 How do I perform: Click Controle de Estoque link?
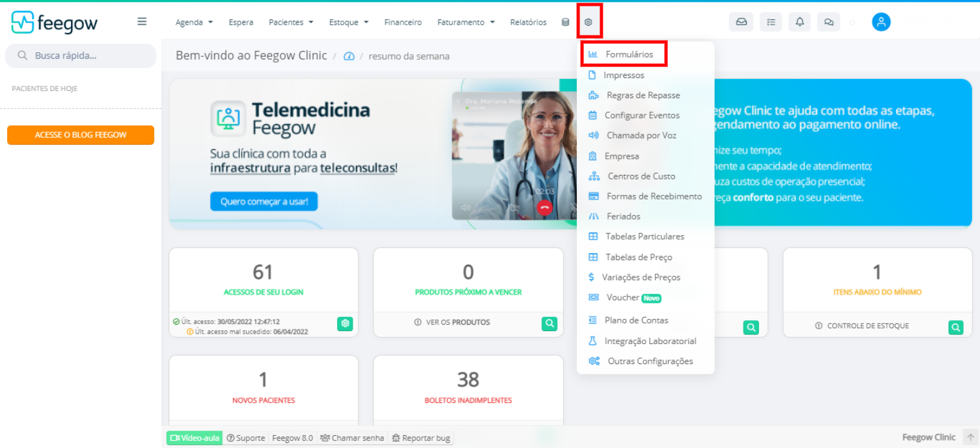862,326
